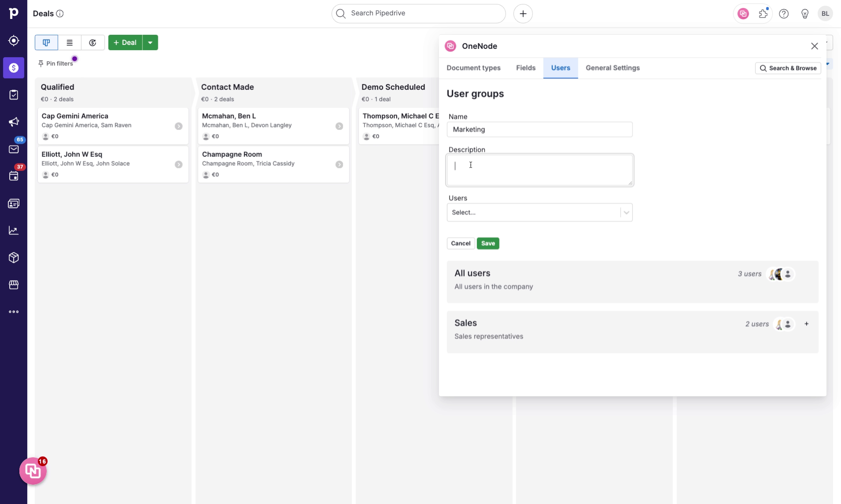Open the Leads target icon in the sidebar
This screenshot has width=841, height=504.
click(x=14, y=41)
